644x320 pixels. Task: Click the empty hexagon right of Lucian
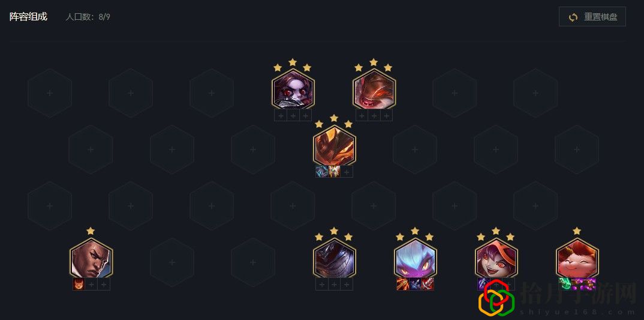172,262
